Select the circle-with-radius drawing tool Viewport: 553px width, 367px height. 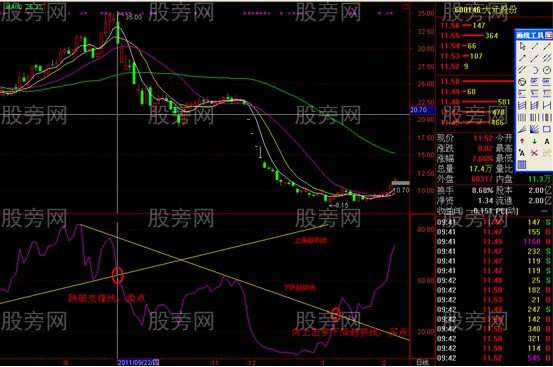[x=547, y=70]
